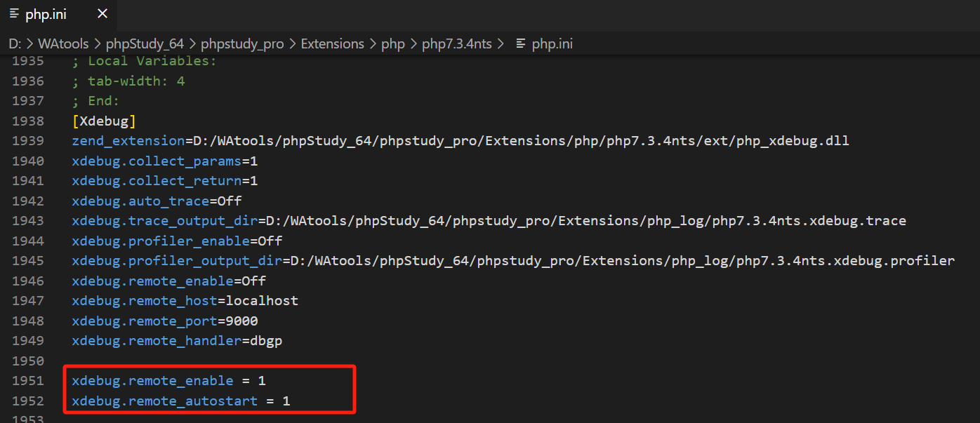Click php.ini file name in breadcrumb
980x423 pixels.
click(552, 43)
